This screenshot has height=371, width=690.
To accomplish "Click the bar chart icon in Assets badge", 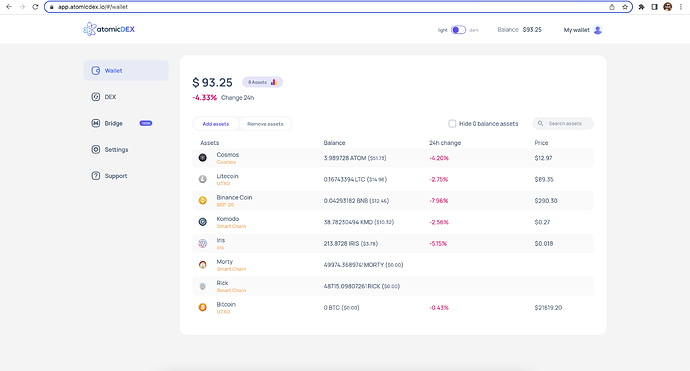I will [x=274, y=82].
